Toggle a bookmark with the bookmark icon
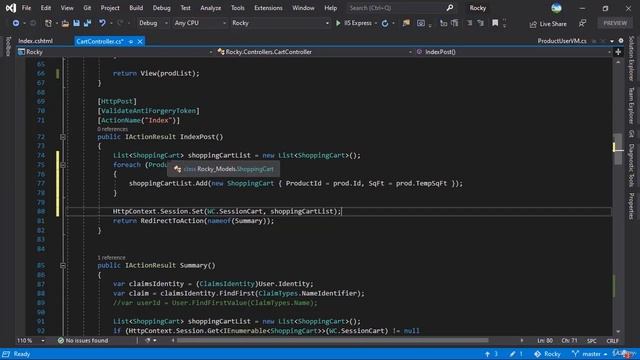The height and width of the screenshot is (360, 640). click(495, 23)
